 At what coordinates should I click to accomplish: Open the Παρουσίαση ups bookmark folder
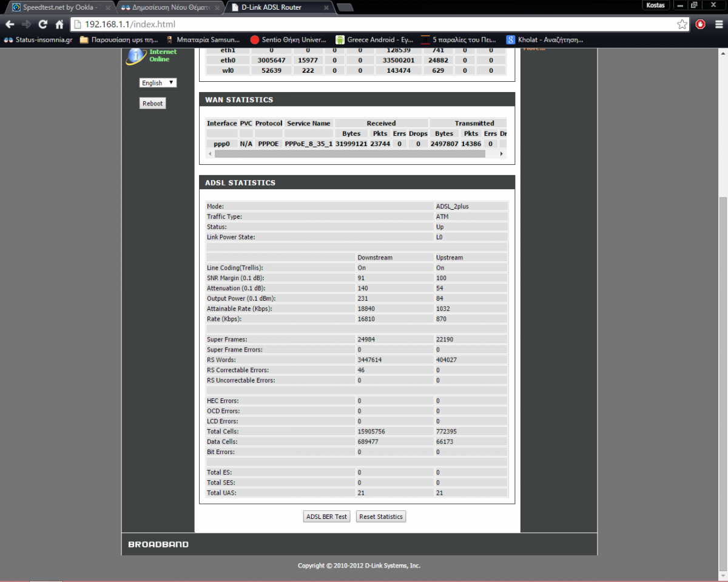pyautogui.click(x=120, y=40)
